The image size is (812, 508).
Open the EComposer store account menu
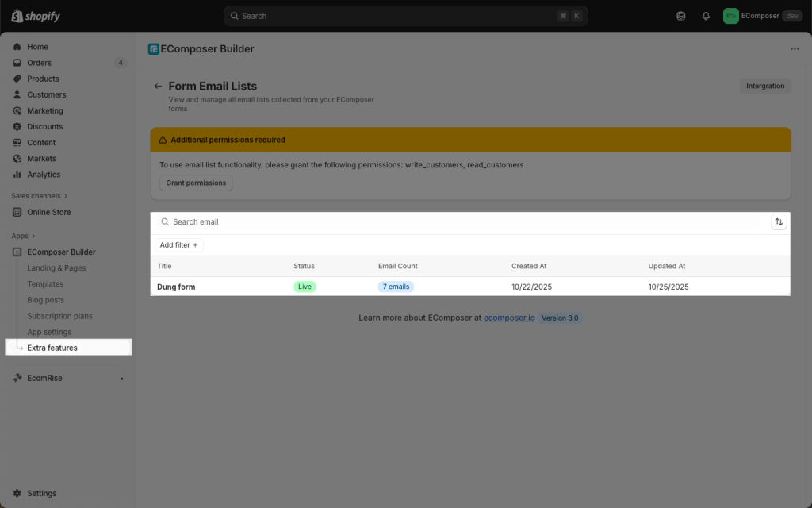[762, 16]
